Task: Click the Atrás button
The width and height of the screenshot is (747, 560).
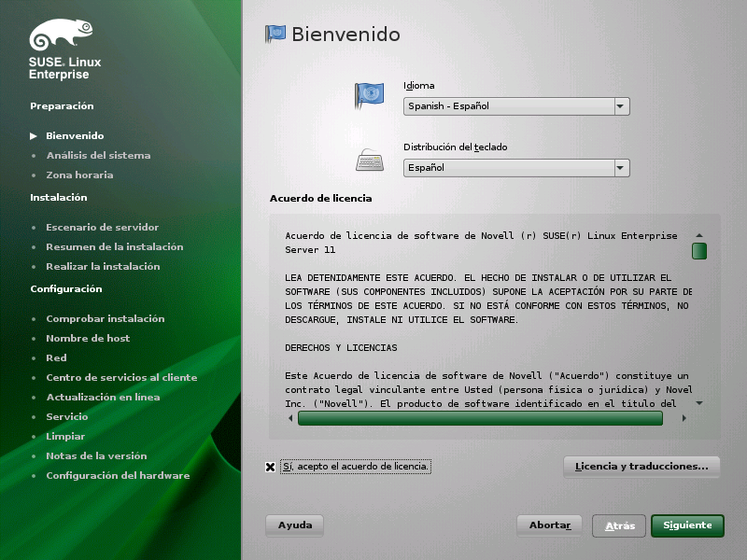Action: pyautogui.click(x=619, y=525)
